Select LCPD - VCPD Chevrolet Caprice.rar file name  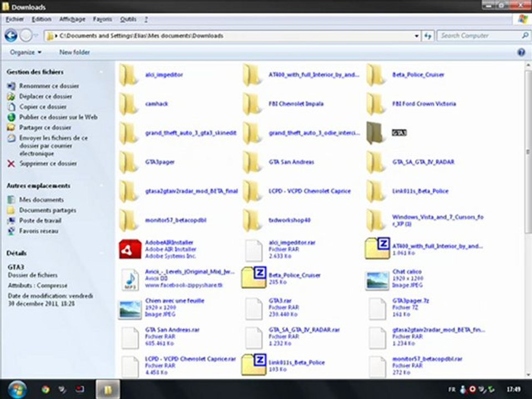coord(190,359)
